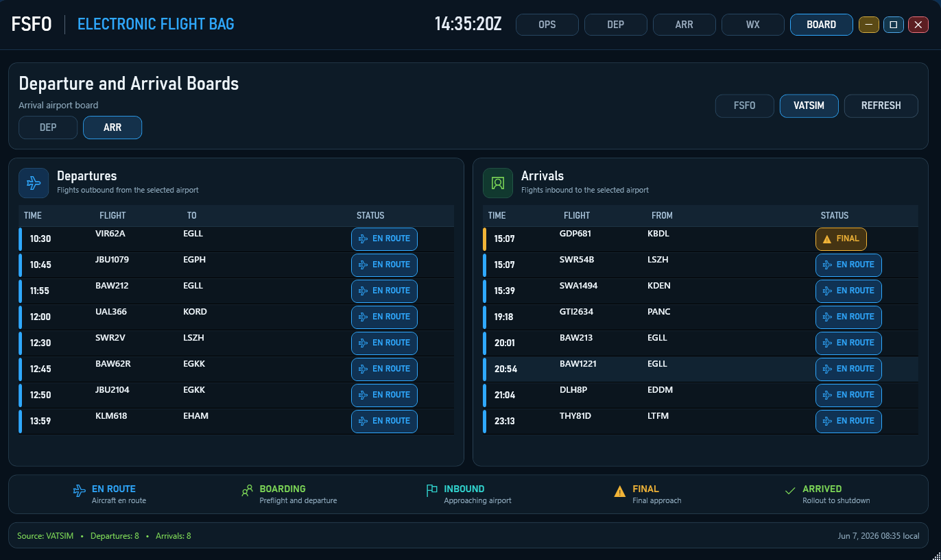
Task: Click the EN ROUTE legend plane icon
Action: coord(80,491)
